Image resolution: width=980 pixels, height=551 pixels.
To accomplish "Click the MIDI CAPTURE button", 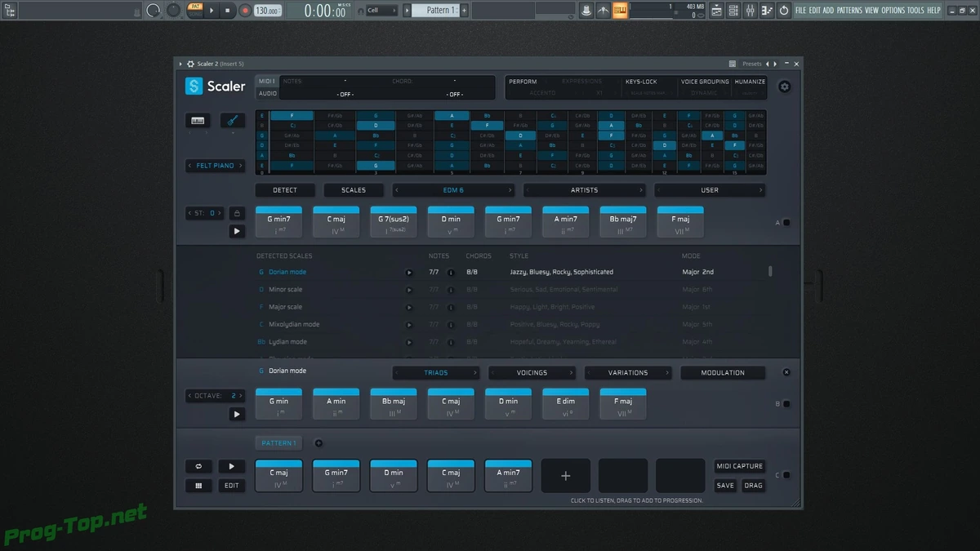I will (x=740, y=466).
